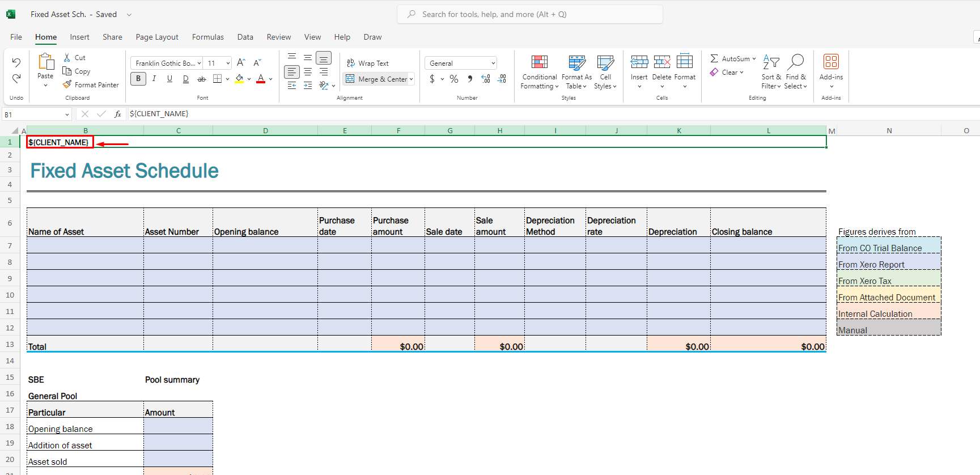Click the search box for tools and help

[530, 14]
